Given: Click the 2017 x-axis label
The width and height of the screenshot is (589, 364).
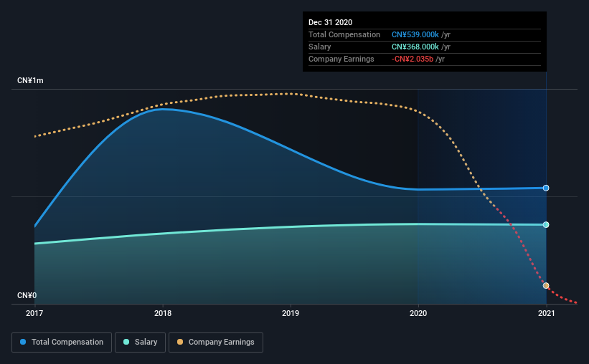Looking at the screenshot, I should point(34,313).
